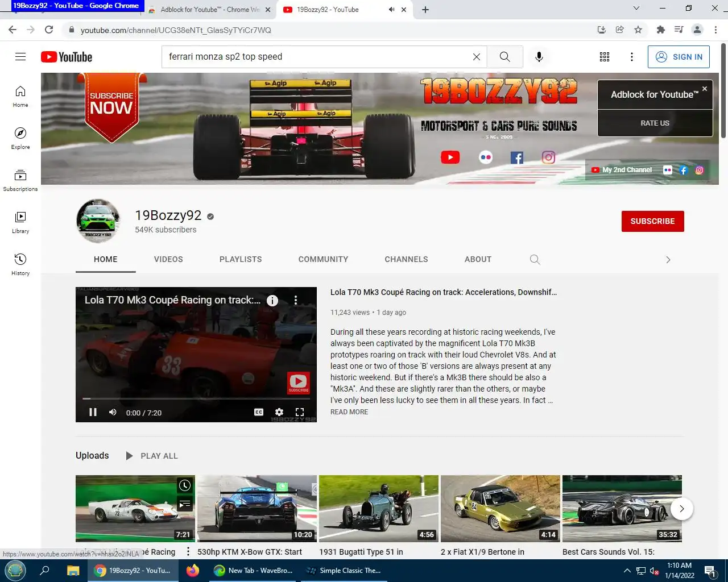Image resolution: width=728 pixels, height=582 pixels.
Task: Clear the search box with the X
Action: 477,57
